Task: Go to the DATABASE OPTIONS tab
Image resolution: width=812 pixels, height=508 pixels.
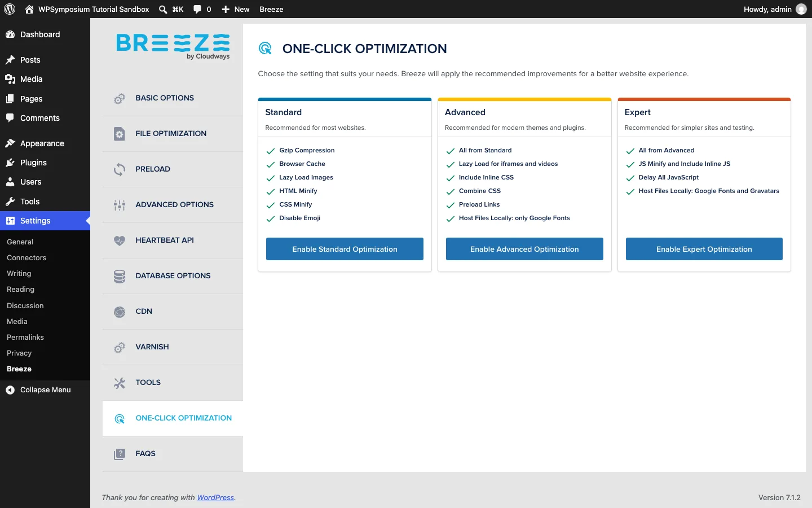Action: point(173,276)
